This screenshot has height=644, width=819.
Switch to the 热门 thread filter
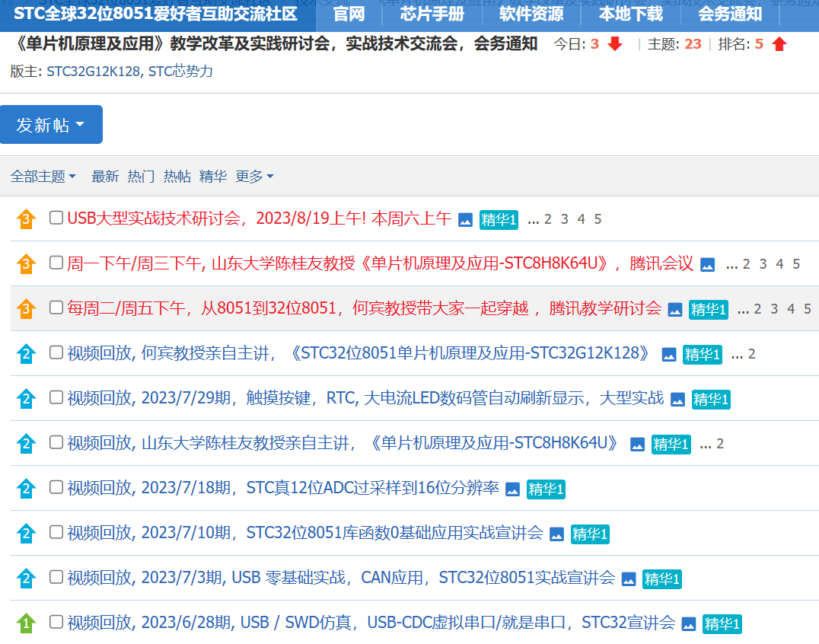[141, 177]
